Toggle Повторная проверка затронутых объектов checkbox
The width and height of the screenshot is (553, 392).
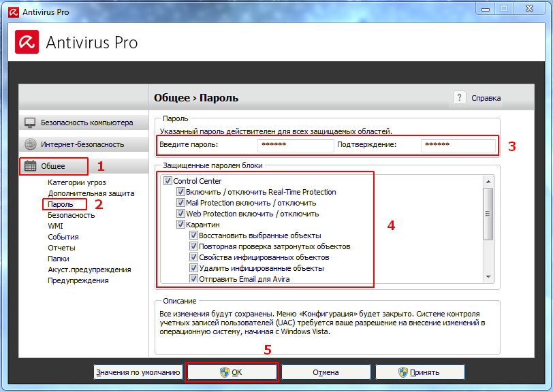pos(193,246)
